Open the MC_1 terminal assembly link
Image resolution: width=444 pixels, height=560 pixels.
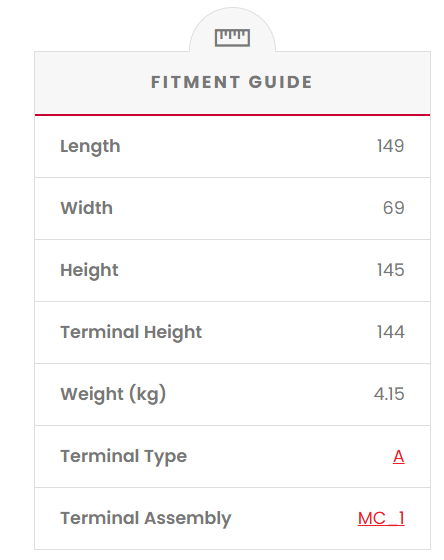coord(381,518)
